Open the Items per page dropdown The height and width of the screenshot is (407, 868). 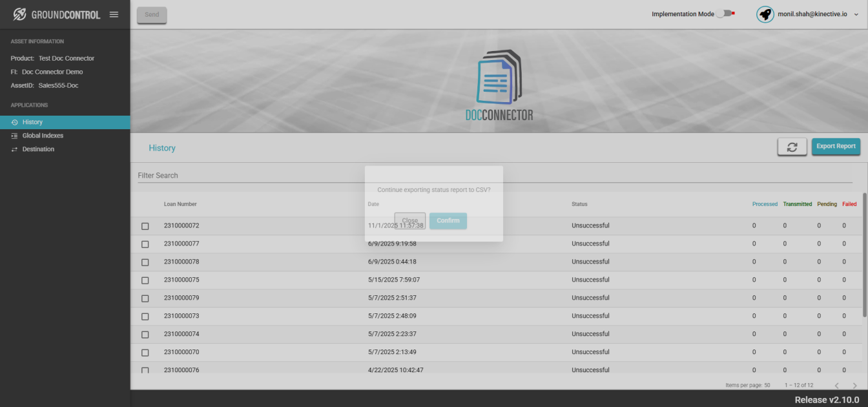pyautogui.click(x=765, y=385)
